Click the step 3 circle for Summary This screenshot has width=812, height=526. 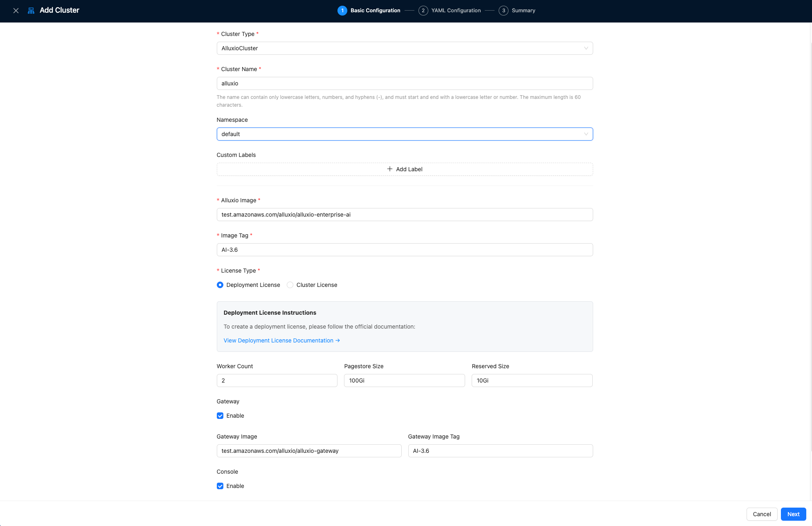click(x=503, y=11)
